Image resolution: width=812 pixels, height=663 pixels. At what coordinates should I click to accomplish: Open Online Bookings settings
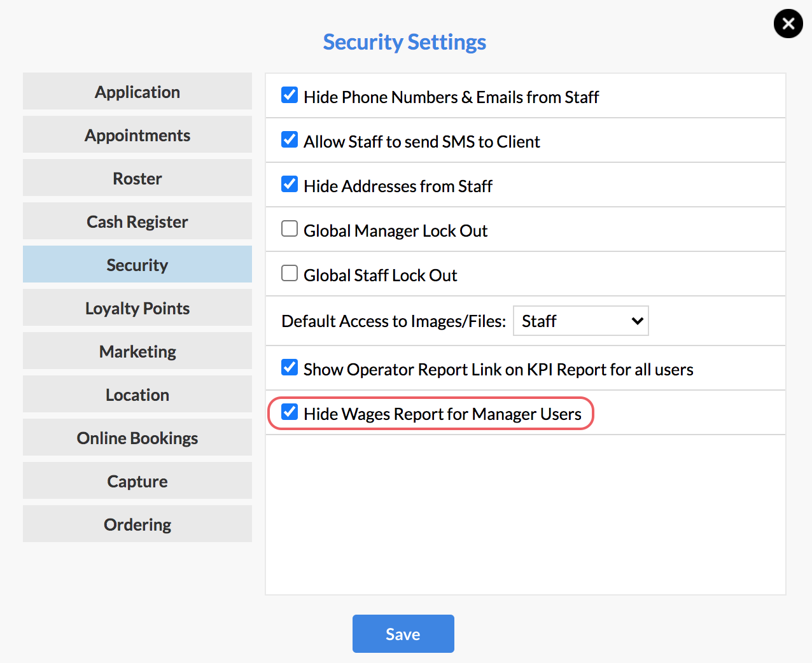pos(137,438)
